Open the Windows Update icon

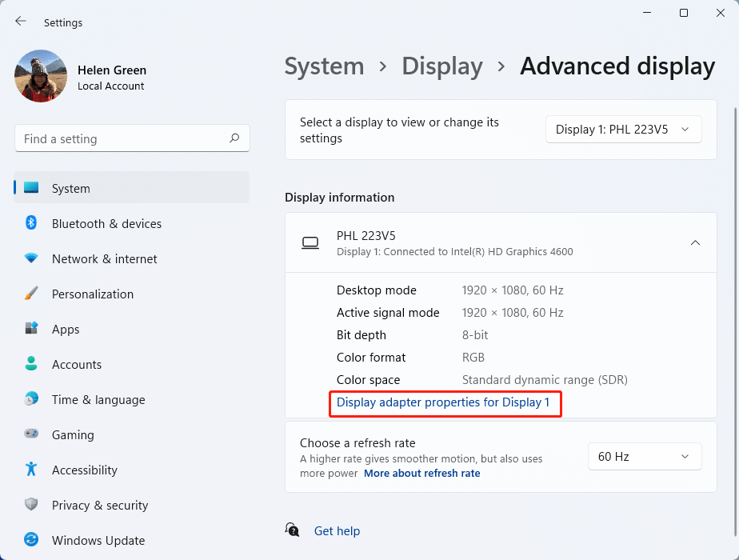point(31,539)
